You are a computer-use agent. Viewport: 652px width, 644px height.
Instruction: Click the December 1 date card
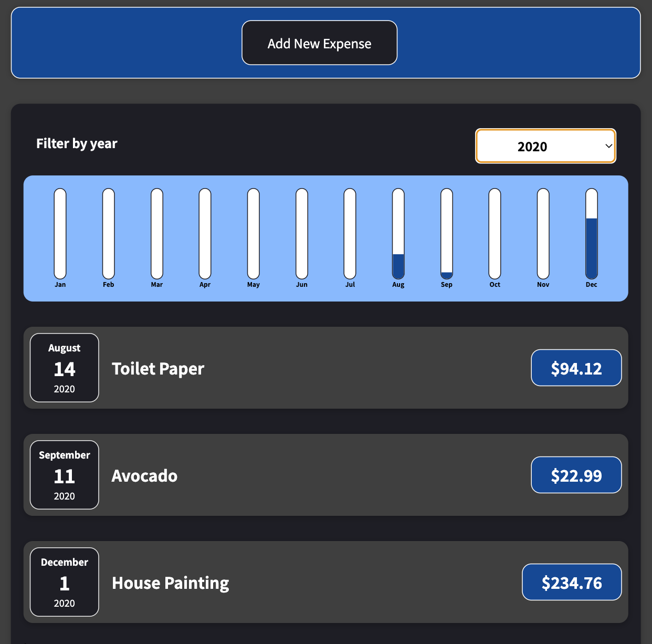coord(64,582)
